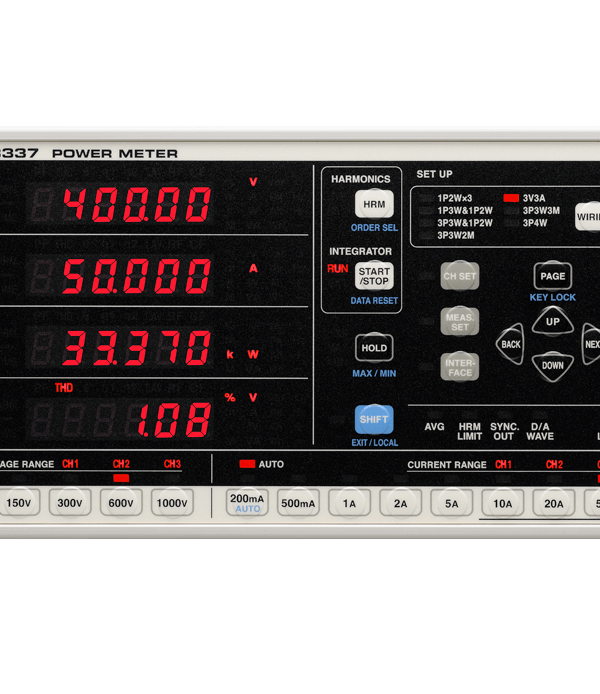Click the blue SHIFT button
This screenshot has height=694, width=600.
tap(374, 419)
